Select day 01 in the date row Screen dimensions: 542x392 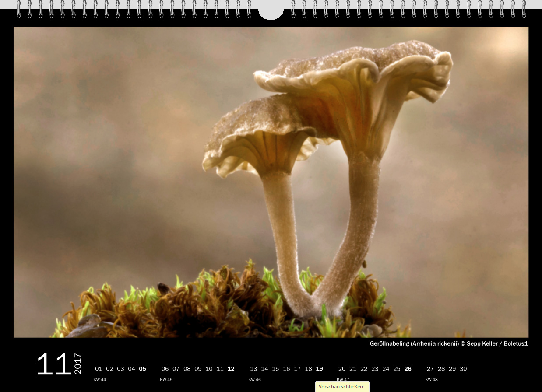pyautogui.click(x=99, y=369)
